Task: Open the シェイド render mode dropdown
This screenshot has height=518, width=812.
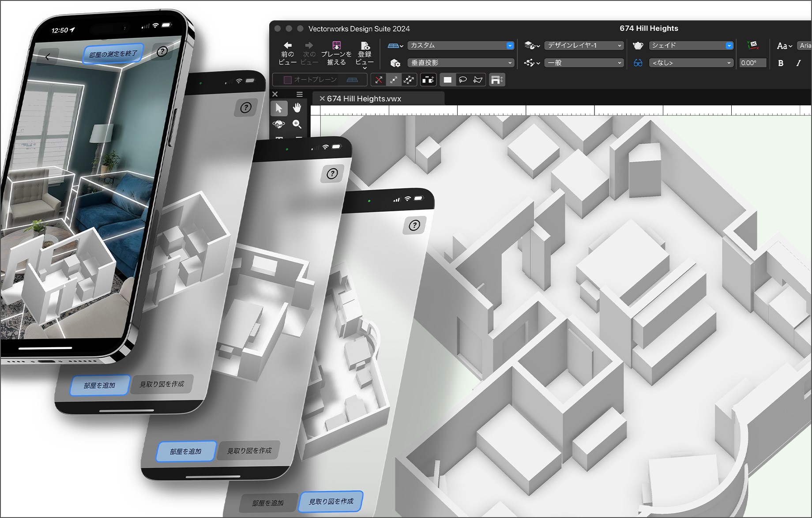Action: pos(691,45)
